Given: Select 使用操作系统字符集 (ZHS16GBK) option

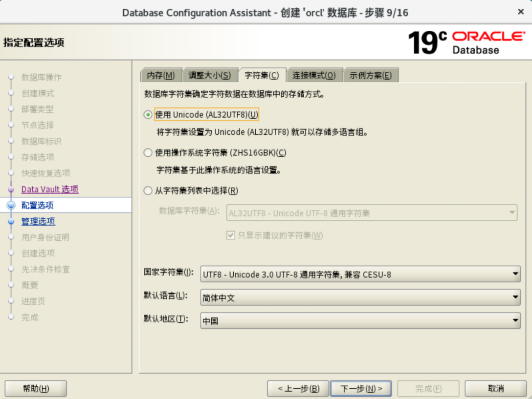Looking at the screenshot, I should coord(148,153).
